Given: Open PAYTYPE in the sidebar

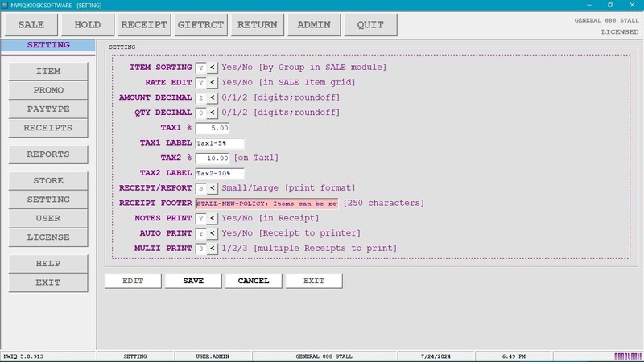Looking at the screenshot, I should [48, 109].
